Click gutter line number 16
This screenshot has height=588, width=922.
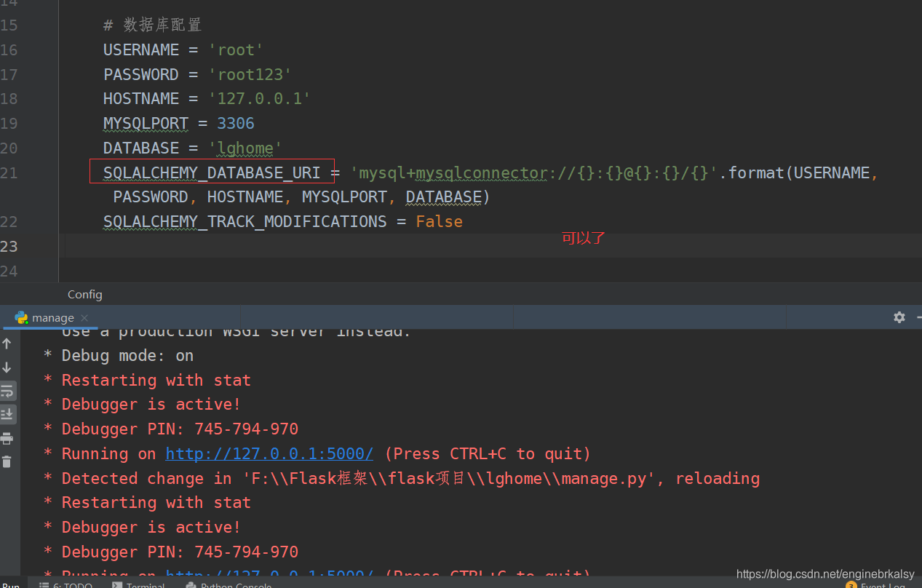point(9,50)
